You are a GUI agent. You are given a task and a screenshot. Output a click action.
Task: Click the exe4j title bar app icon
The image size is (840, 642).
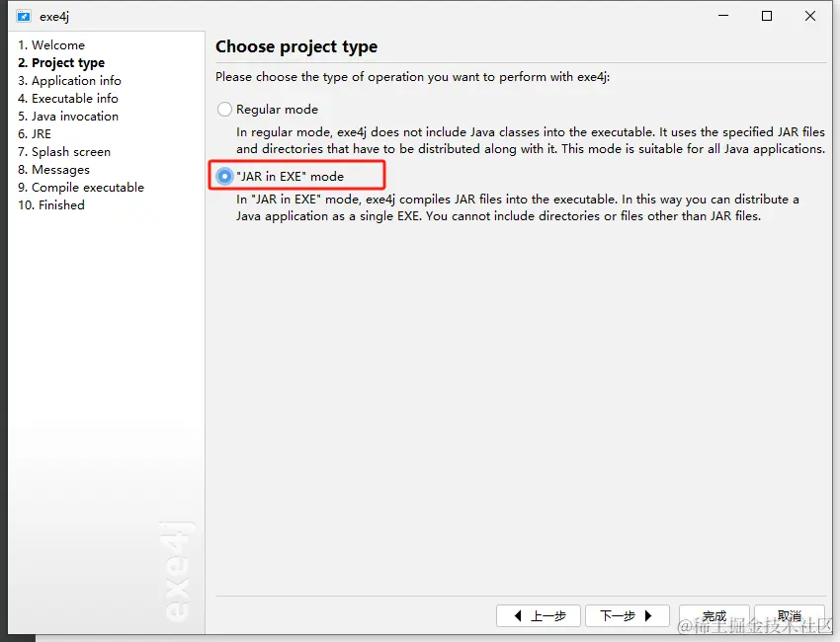pyautogui.click(x=24, y=16)
